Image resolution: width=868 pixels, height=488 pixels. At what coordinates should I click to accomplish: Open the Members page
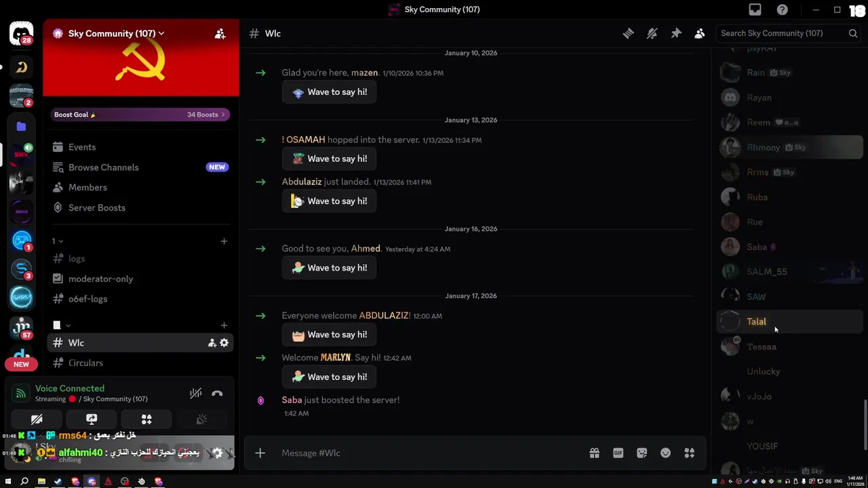(x=140, y=187)
